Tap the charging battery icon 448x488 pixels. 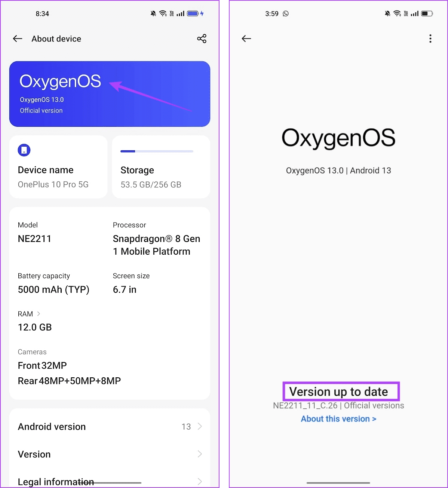(195, 14)
